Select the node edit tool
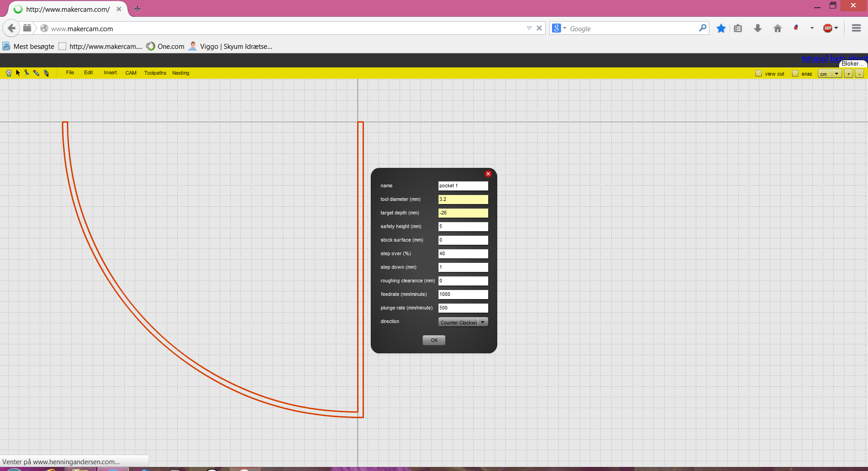868x471 pixels. point(27,73)
